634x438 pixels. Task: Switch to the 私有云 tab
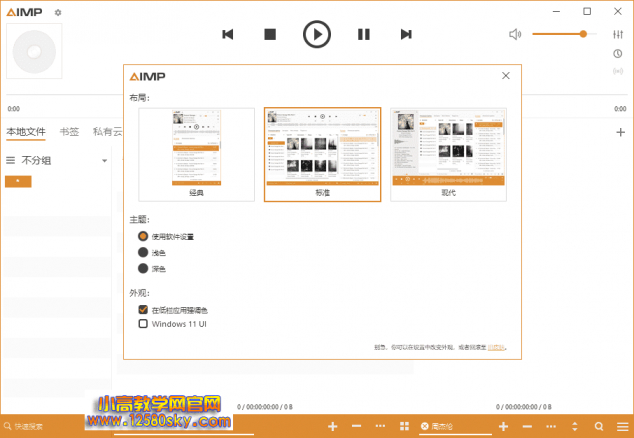pyautogui.click(x=108, y=131)
